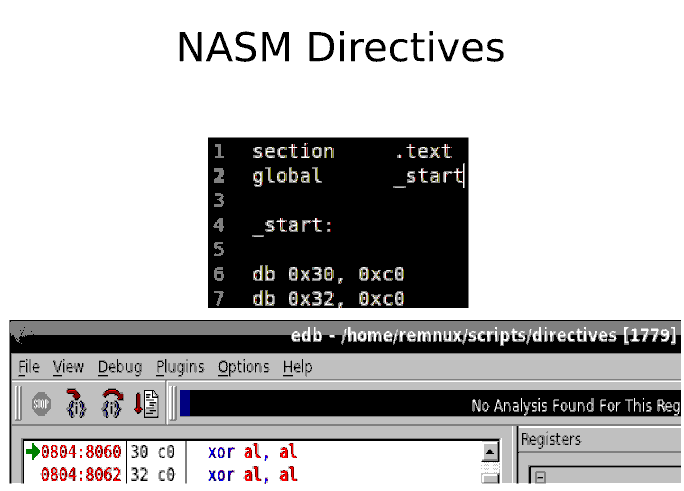684x491 pixels.
Task: Click the toolbar drag handle before Stop
Action: coord(18,403)
